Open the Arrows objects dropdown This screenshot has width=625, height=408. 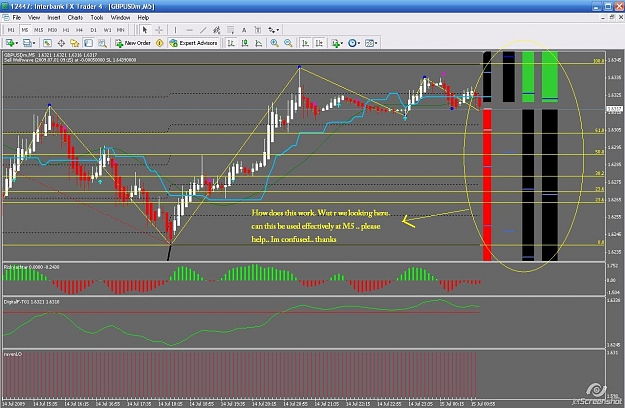[x=273, y=30]
